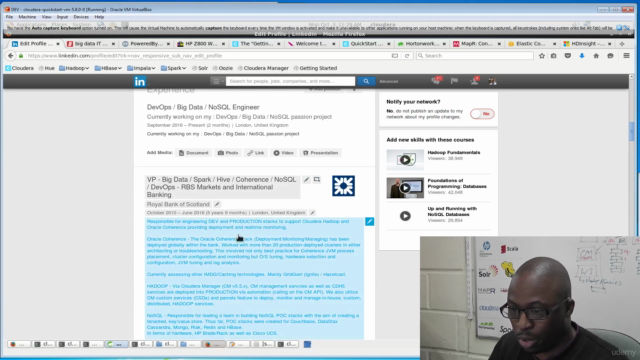
Task: Click the RBS company logo
Action: (x=343, y=186)
